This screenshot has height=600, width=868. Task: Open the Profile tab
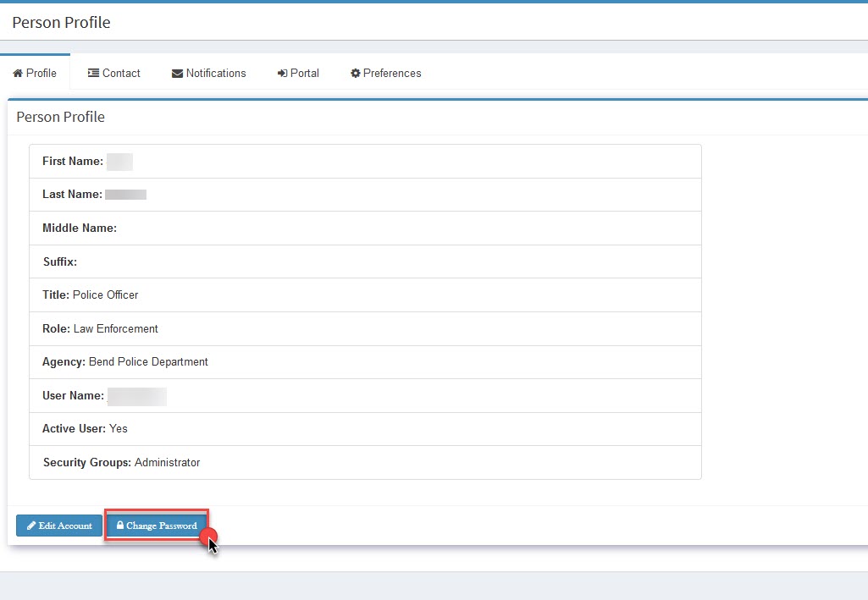pos(35,73)
